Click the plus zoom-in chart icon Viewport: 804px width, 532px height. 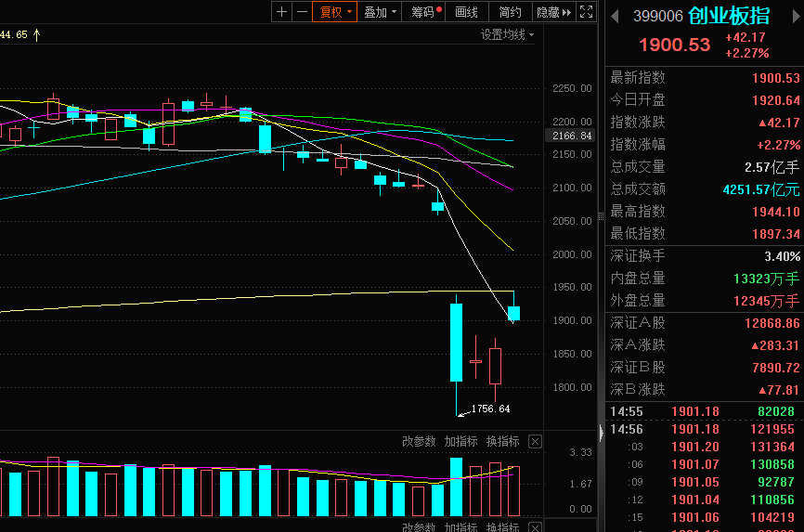[282, 12]
